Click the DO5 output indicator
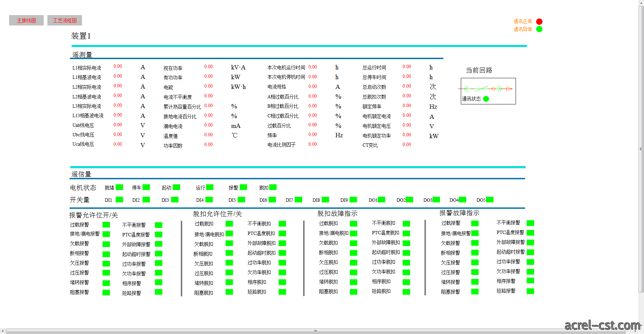The height and width of the screenshot is (334, 644). tap(490, 200)
